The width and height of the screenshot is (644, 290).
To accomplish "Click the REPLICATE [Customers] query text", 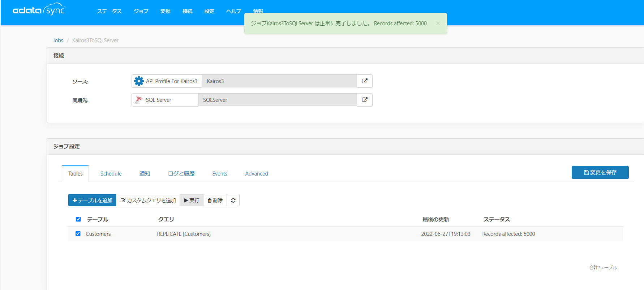I will [184, 234].
